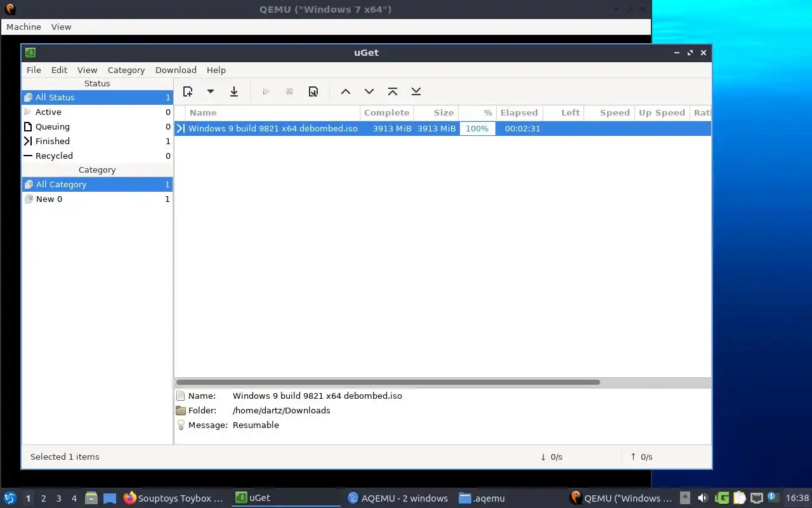
Task: Open the start menu icon in taskbar
Action: [x=10, y=498]
